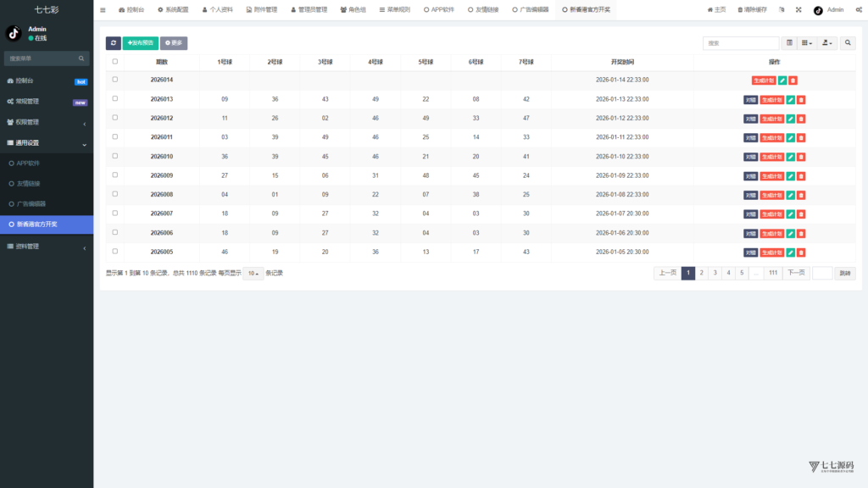Toggle fullscreen using the top bar icon
The height and width of the screenshot is (488, 868).
(x=798, y=8)
